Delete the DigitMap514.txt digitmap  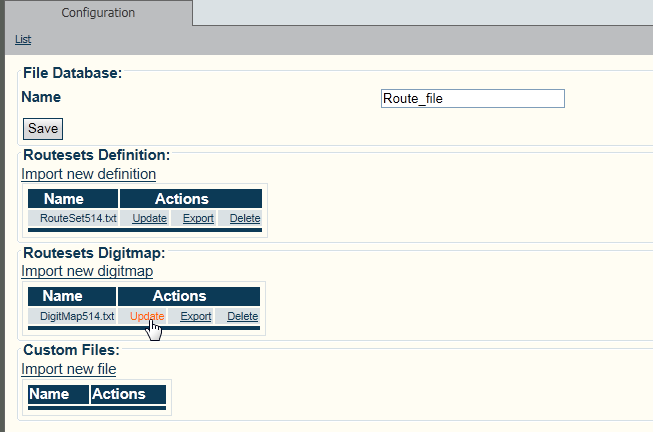click(x=242, y=316)
